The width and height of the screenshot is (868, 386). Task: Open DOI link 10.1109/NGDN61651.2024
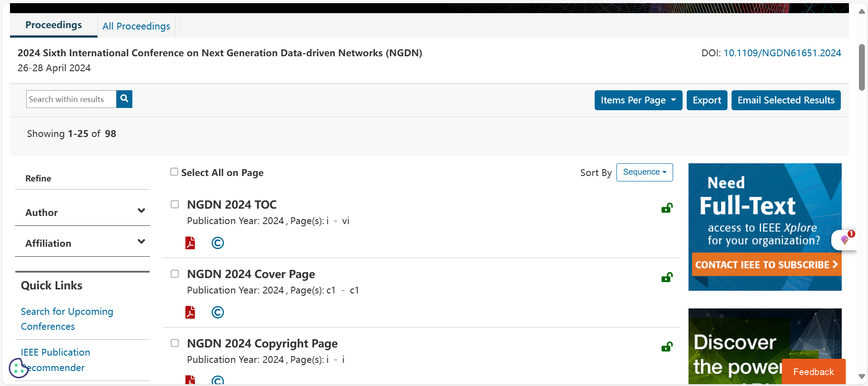(x=782, y=53)
